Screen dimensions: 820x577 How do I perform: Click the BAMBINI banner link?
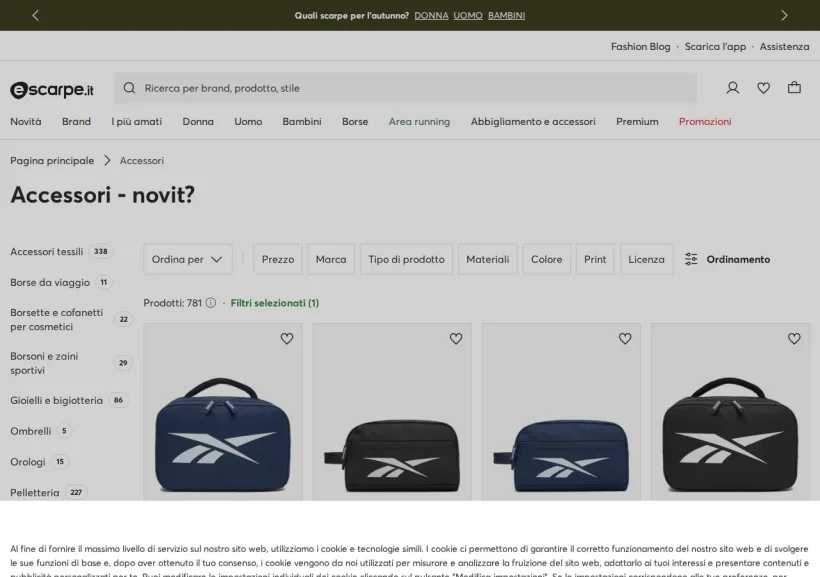[506, 16]
